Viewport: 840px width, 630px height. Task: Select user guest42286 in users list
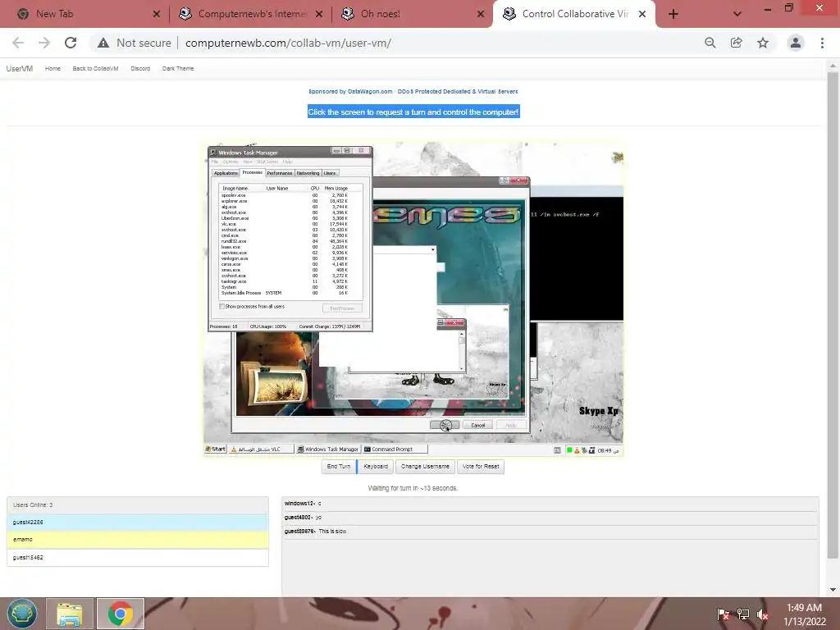click(x=138, y=523)
